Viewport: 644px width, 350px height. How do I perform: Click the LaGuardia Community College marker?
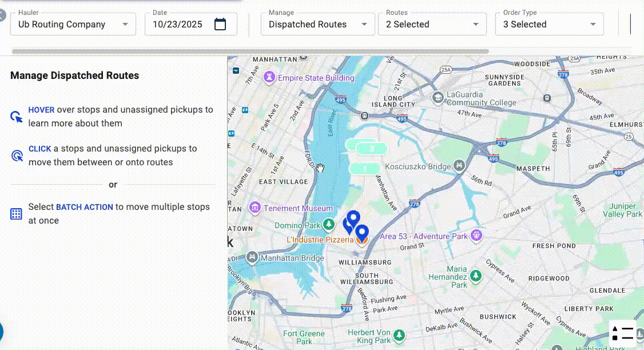438,98
